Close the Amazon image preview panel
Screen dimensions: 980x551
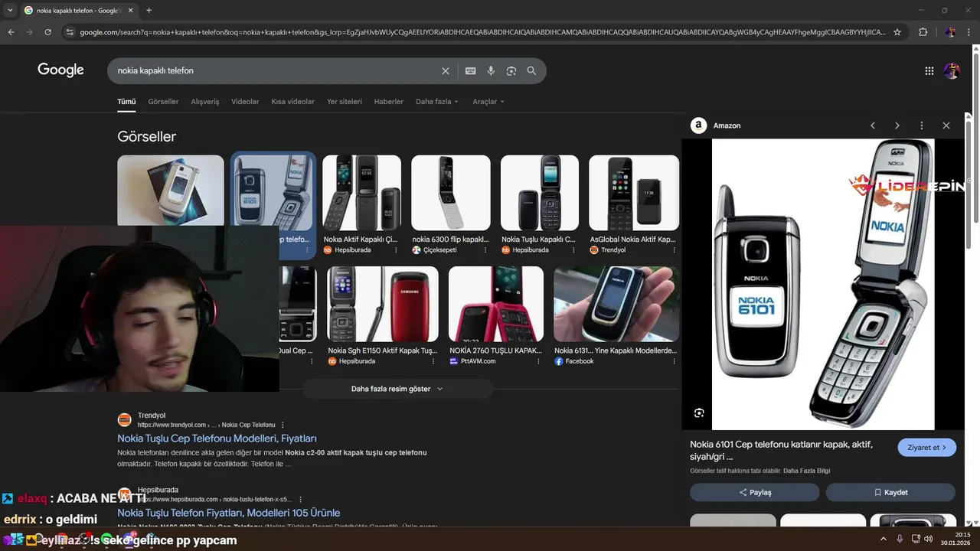click(946, 126)
